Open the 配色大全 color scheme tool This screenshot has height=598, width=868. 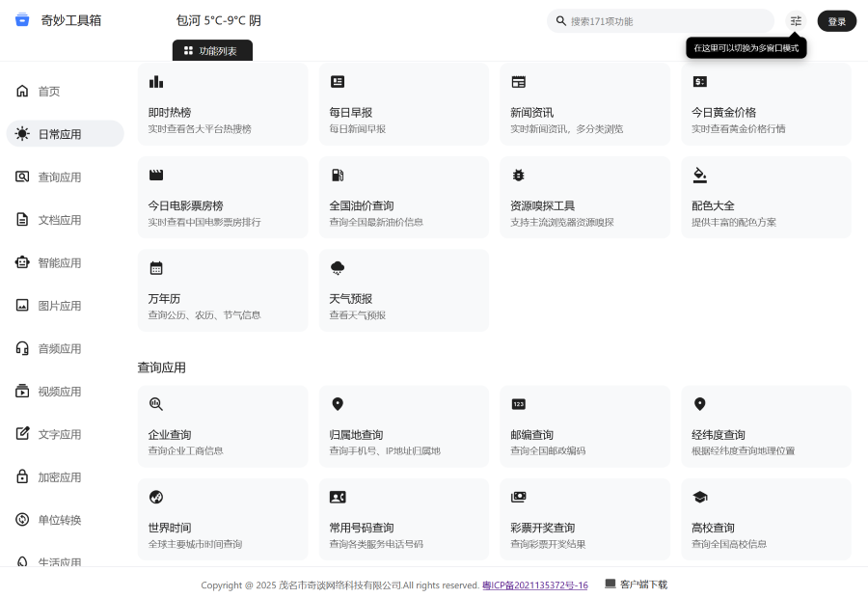coord(766,197)
